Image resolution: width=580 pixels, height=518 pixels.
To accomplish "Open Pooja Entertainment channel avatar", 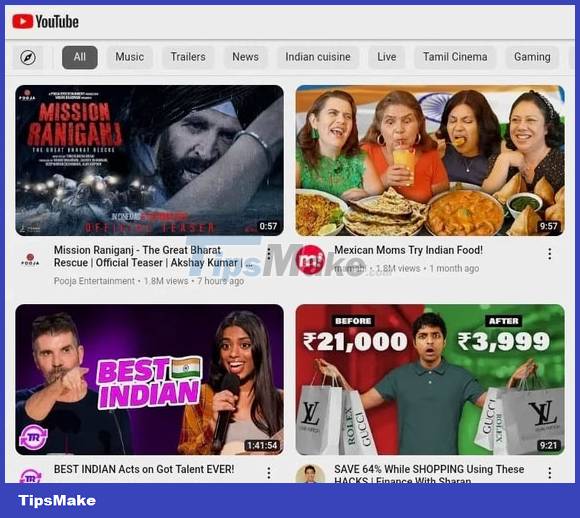I will tap(30, 259).
